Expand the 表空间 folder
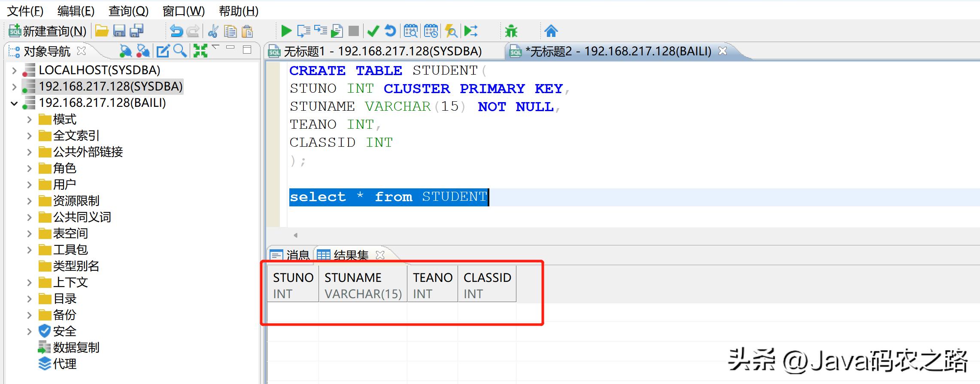Viewport: 980px width, 384px height. (29, 234)
